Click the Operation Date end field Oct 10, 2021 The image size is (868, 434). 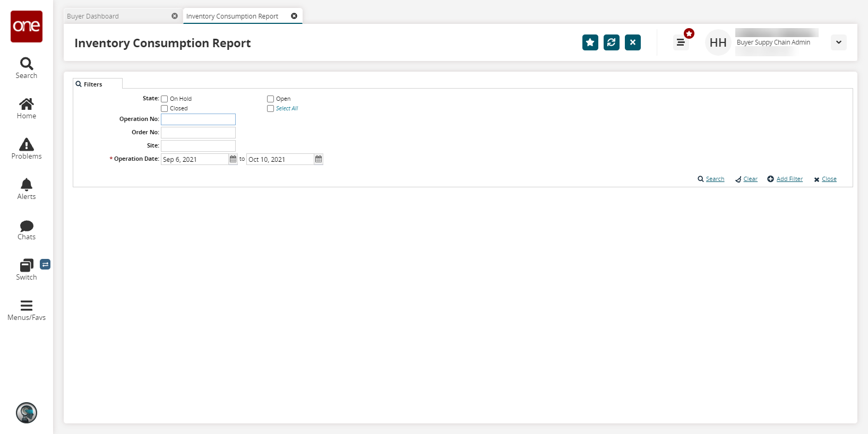coord(280,159)
